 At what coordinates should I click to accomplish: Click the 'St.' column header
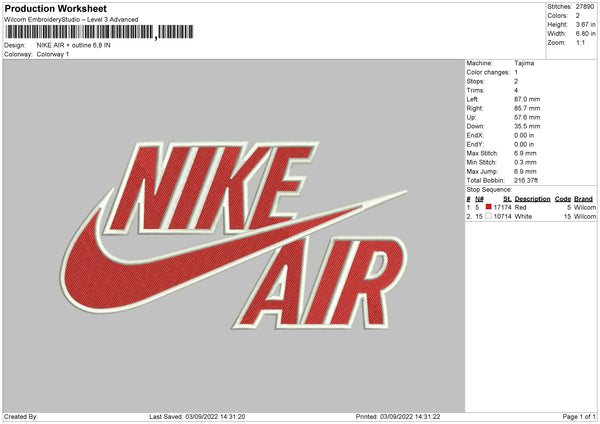507,199
